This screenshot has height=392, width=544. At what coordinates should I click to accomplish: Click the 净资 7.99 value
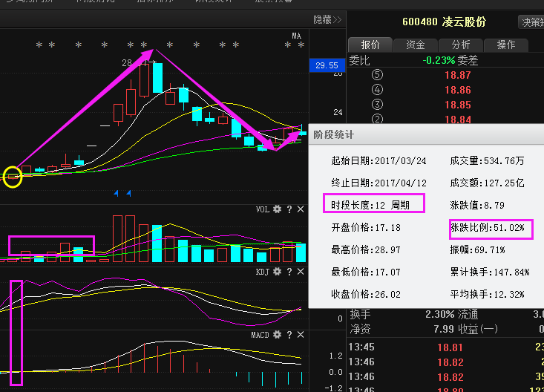[x=444, y=329]
